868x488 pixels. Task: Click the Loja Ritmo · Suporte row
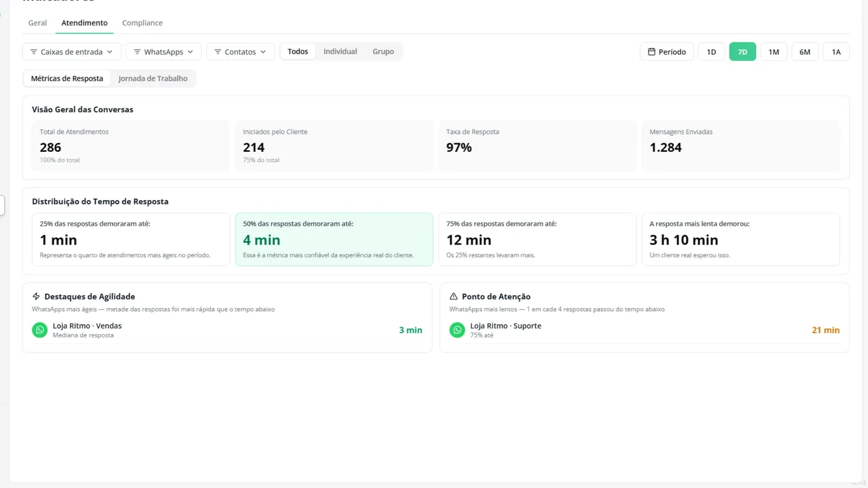pos(644,330)
